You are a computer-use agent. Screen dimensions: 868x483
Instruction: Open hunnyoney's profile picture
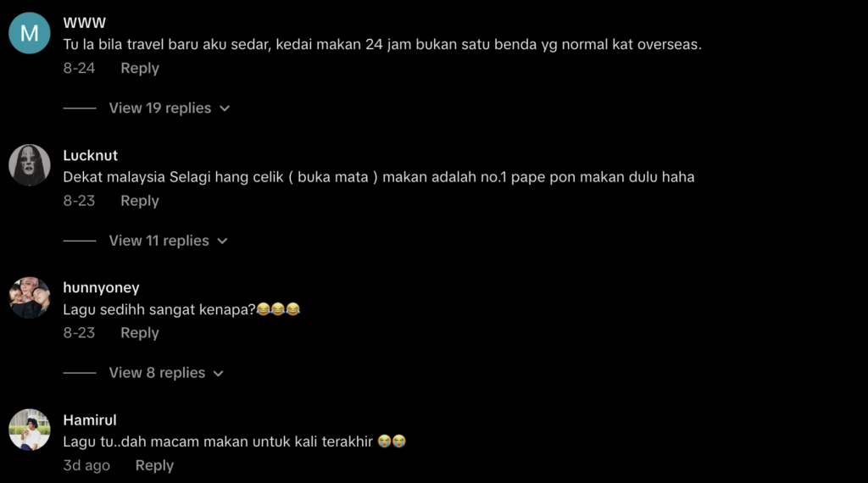[30, 297]
